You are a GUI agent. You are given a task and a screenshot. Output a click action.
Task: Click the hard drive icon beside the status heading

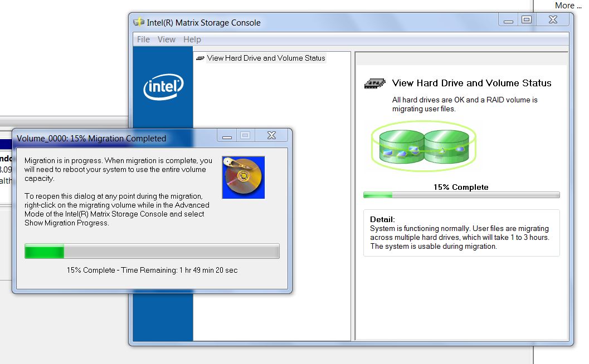point(375,83)
